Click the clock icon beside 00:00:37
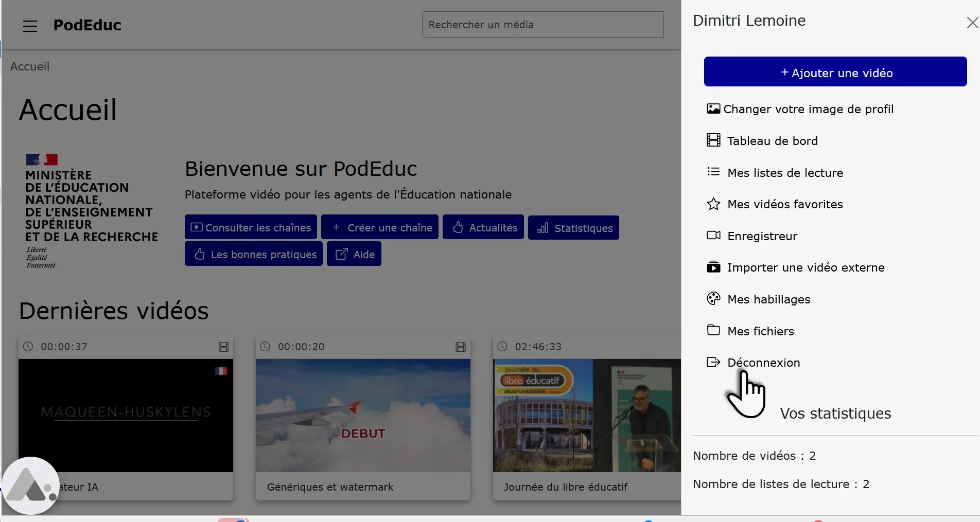The height and width of the screenshot is (522, 980). coord(28,347)
